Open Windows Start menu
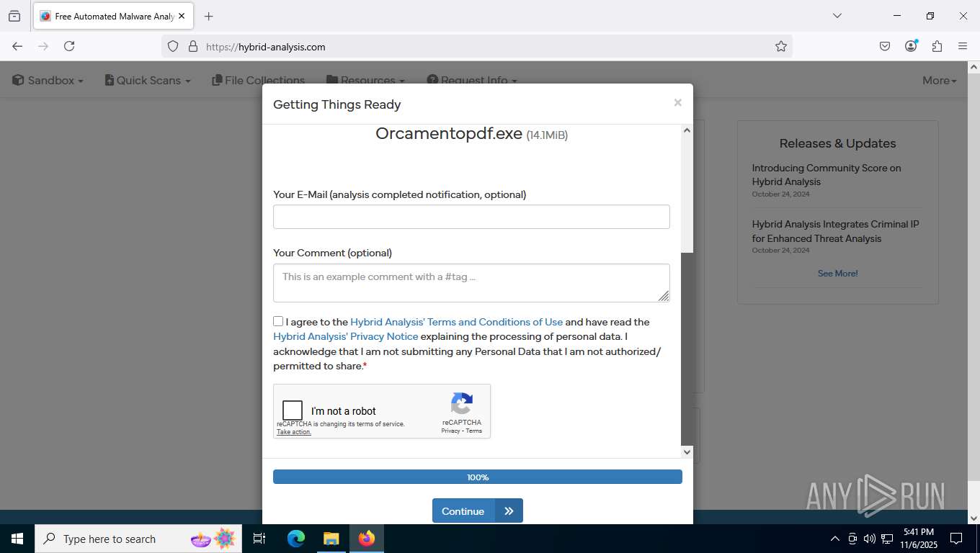 (x=17, y=539)
